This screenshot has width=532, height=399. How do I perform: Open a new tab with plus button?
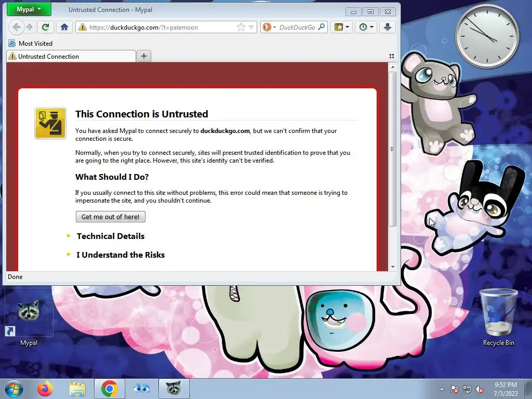[144, 56]
